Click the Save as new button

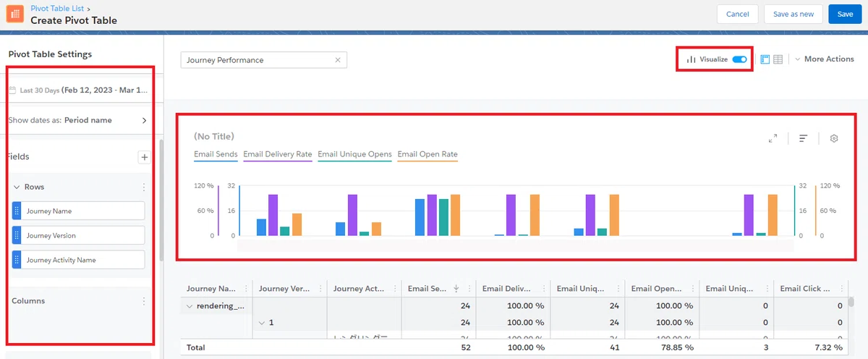tap(793, 14)
